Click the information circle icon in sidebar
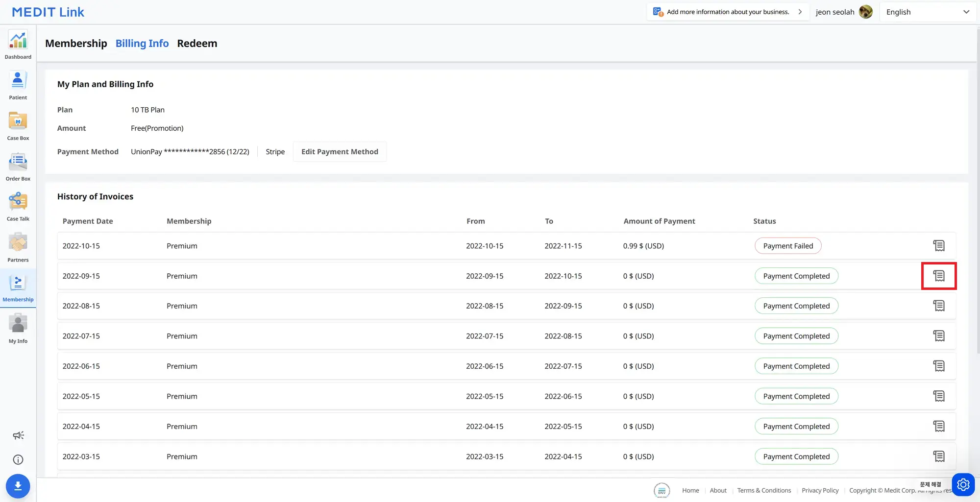980x502 pixels. pyautogui.click(x=18, y=459)
